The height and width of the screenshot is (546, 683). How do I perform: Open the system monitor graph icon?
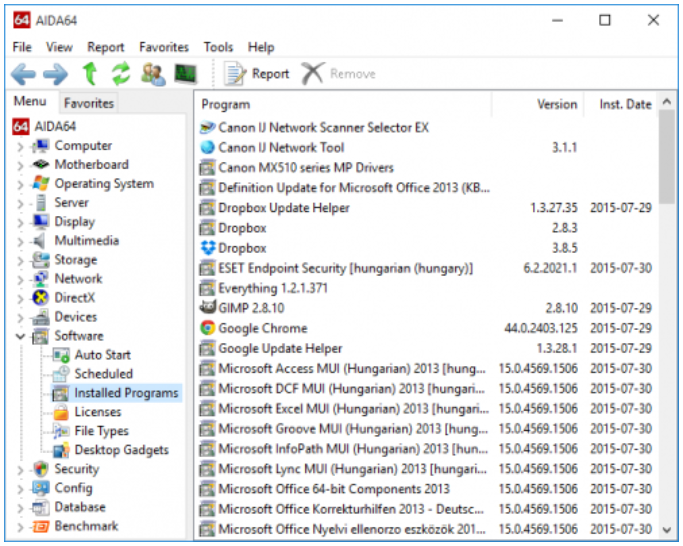click(x=185, y=74)
